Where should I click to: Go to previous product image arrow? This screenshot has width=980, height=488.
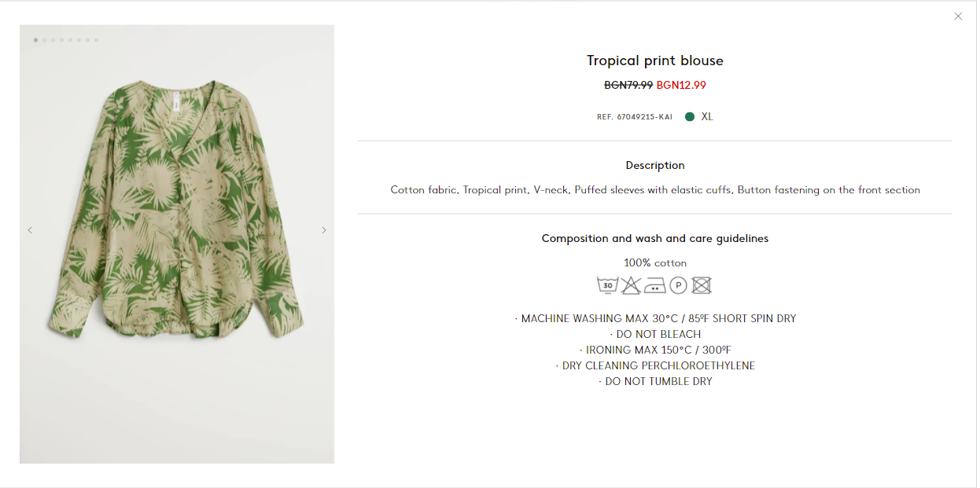(x=30, y=230)
